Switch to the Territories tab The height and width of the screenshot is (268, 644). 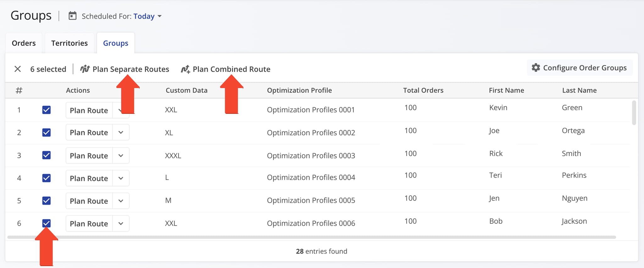pos(69,43)
